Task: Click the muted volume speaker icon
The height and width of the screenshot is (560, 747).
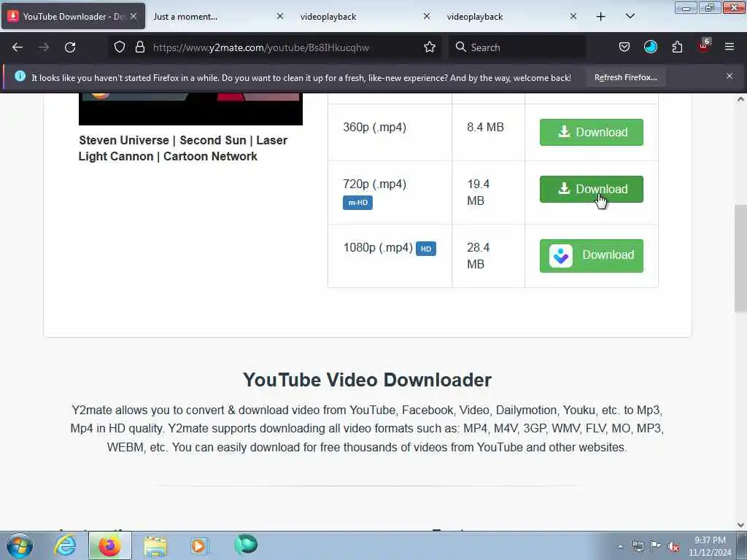Action: point(673,546)
